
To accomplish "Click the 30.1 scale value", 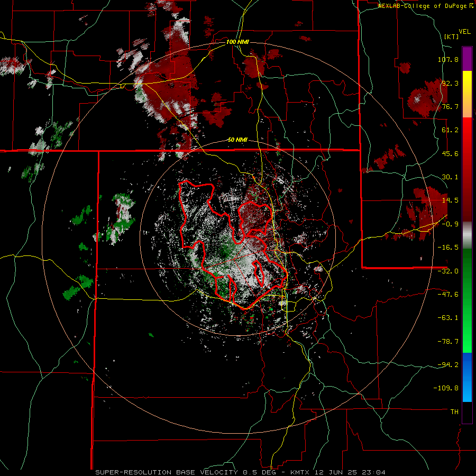I will click(x=450, y=177).
